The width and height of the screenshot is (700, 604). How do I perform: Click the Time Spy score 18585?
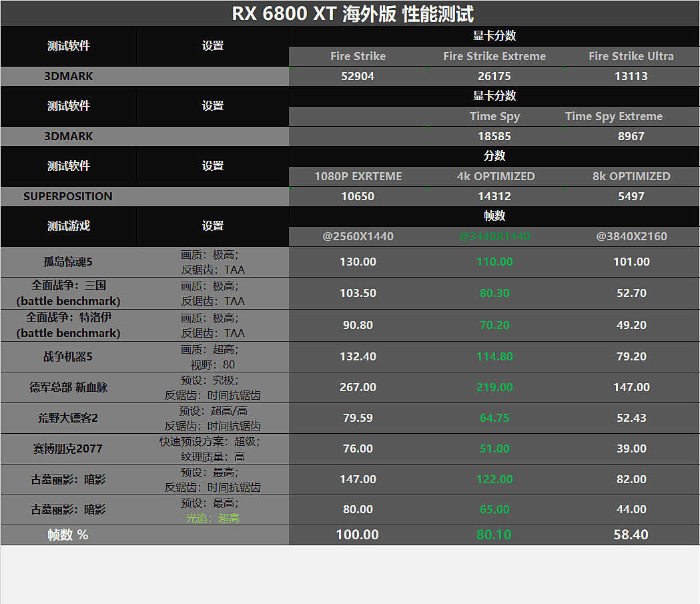point(494,136)
